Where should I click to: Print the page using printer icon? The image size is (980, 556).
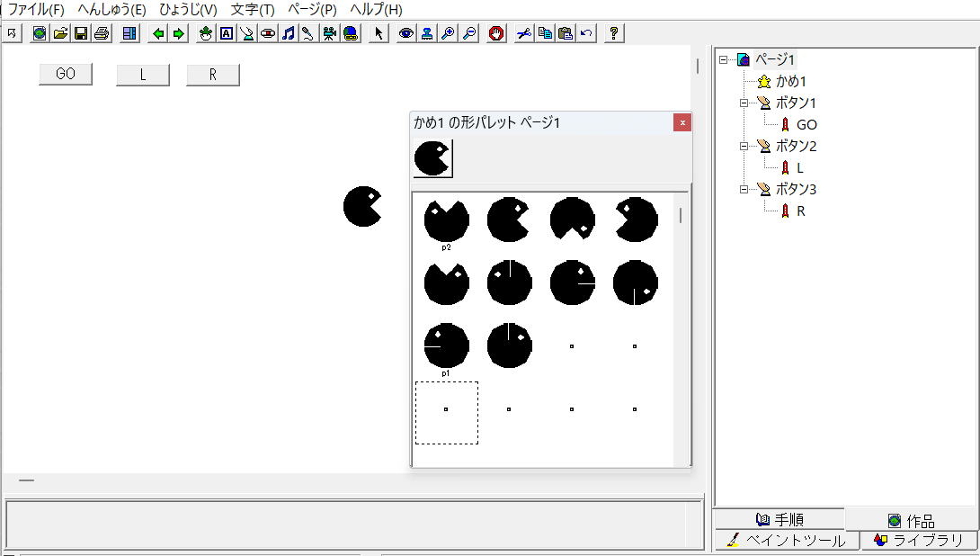click(102, 33)
